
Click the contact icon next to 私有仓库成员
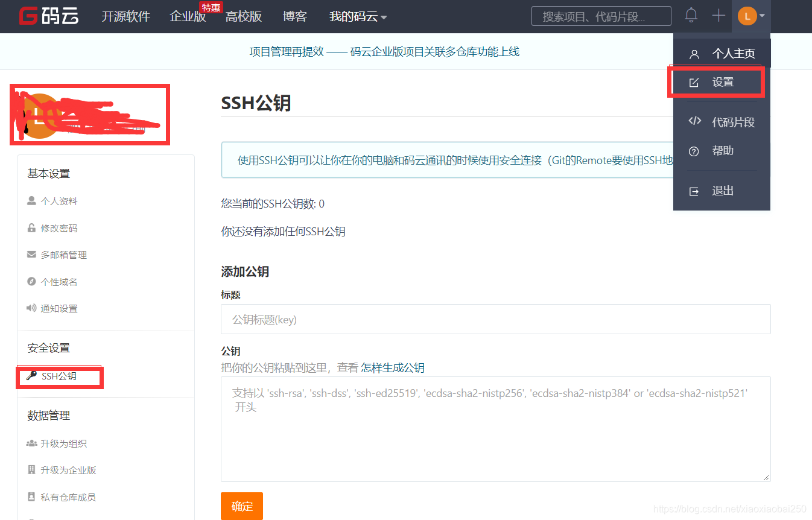31,497
